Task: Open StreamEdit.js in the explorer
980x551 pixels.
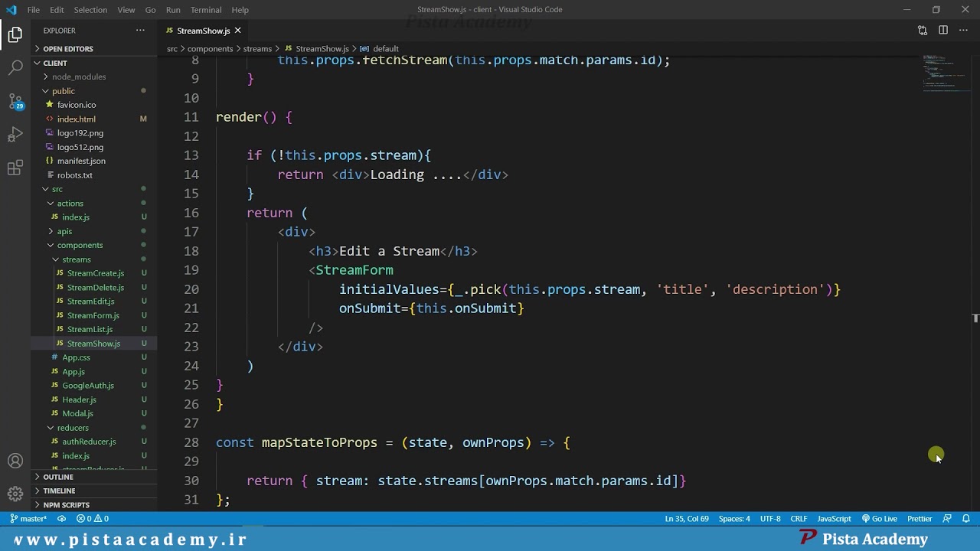Action: [90, 302]
